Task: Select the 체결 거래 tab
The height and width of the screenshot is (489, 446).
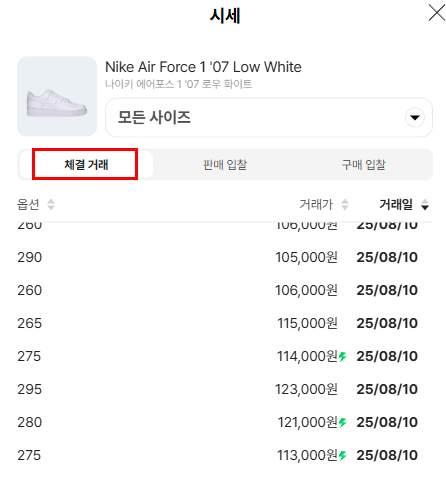Action: point(86,165)
